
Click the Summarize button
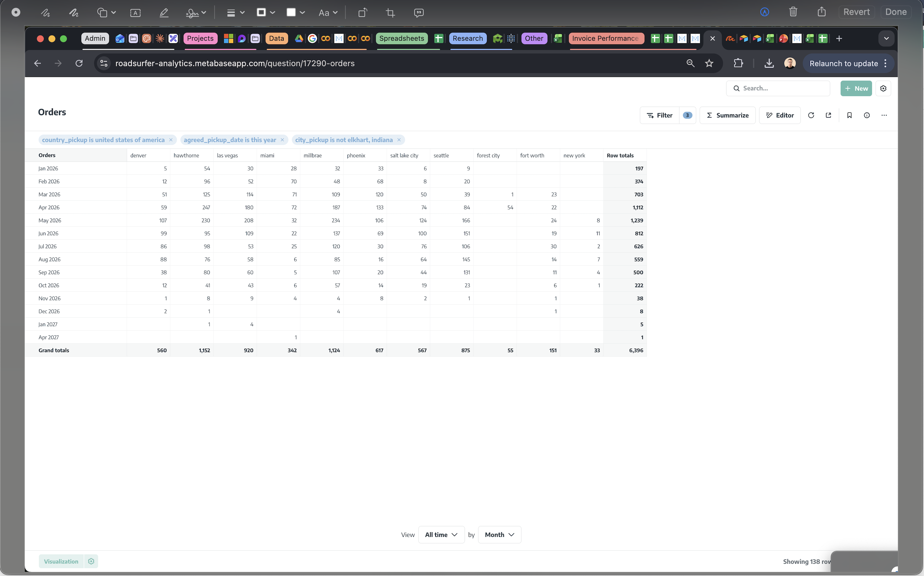click(x=727, y=116)
